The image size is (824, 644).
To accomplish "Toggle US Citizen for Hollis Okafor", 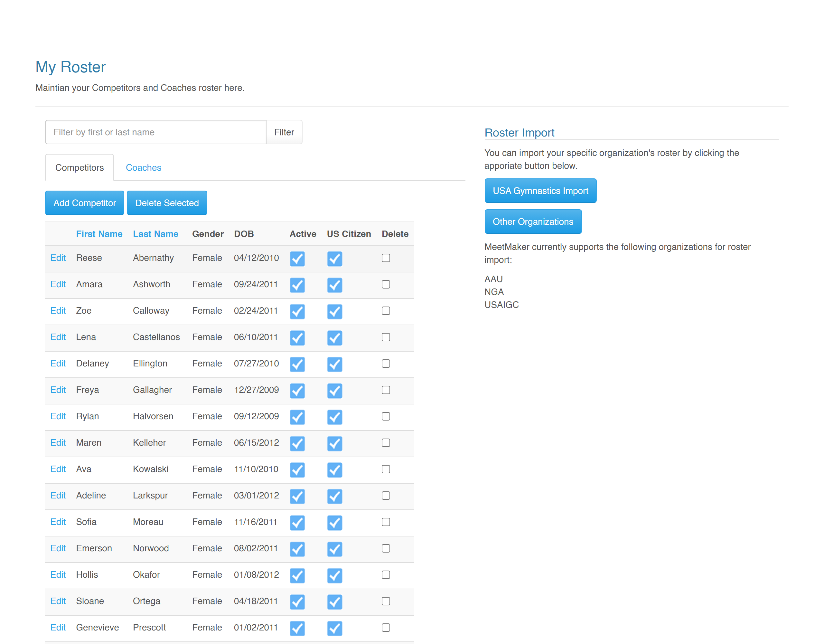I will [335, 576].
